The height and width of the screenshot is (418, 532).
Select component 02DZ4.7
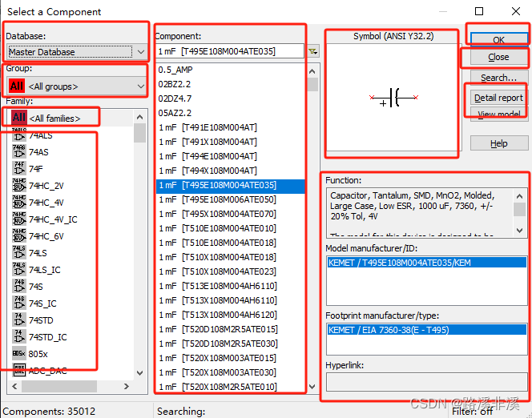tap(231, 98)
